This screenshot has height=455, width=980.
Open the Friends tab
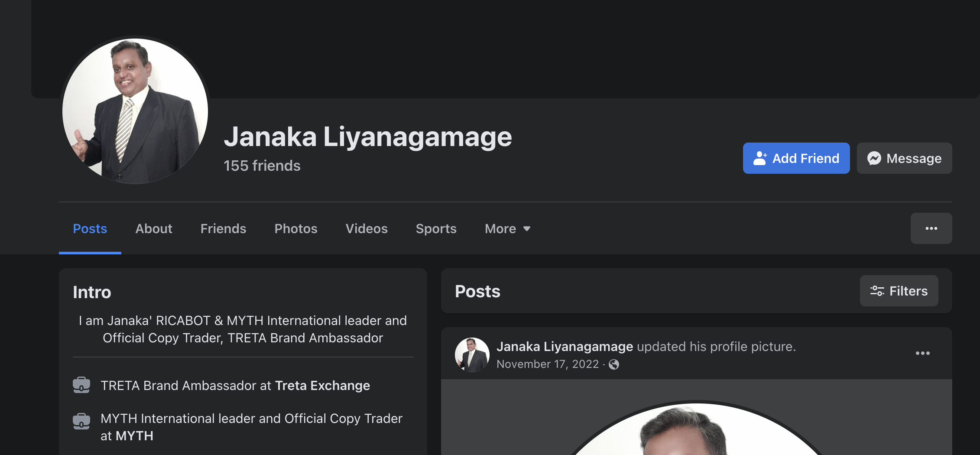coord(223,228)
